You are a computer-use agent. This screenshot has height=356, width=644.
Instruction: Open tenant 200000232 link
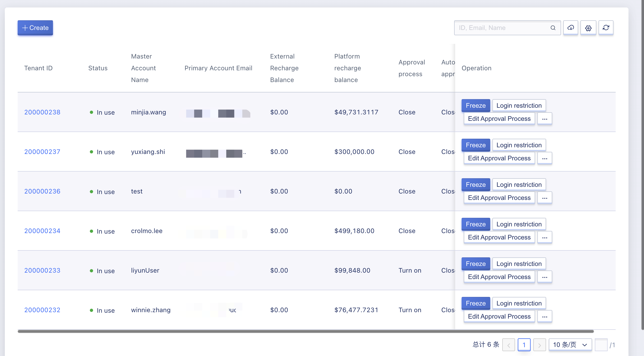tap(42, 310)
